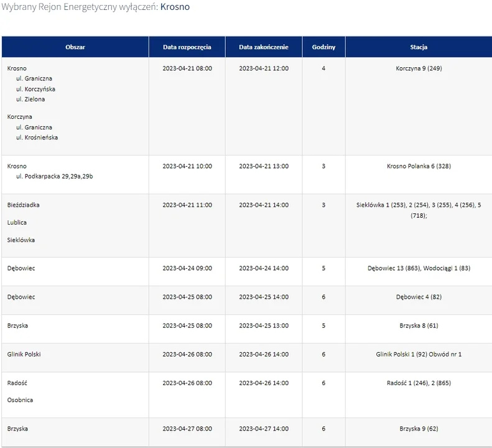Select the ul. Podkarpacka 29,29a,29b entry
This screenshot has width=492, height=448.
[x=55, y=177]
